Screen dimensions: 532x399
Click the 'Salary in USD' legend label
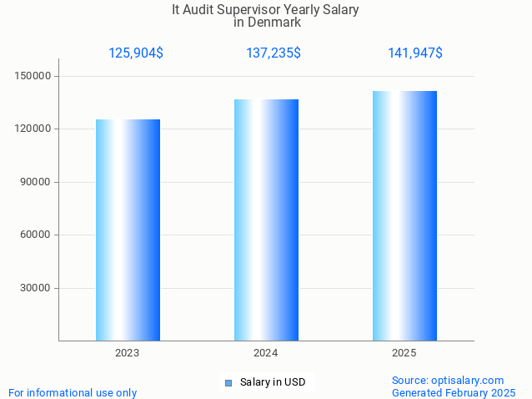coord(273,382)
